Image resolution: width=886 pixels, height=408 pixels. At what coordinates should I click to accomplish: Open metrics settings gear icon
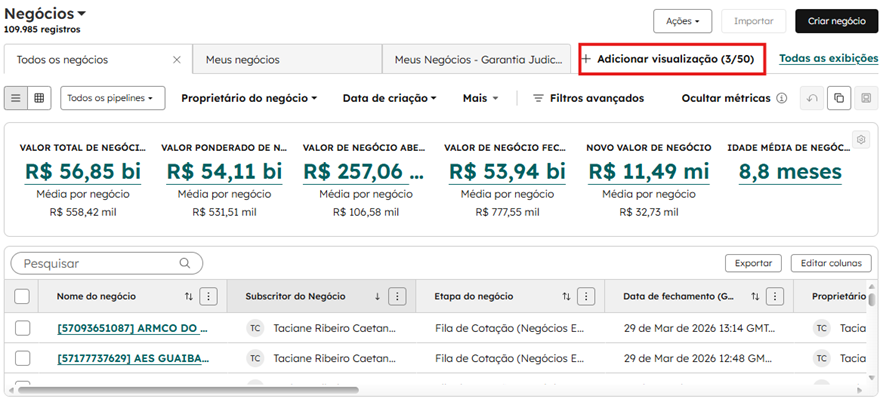coord(860,139)
